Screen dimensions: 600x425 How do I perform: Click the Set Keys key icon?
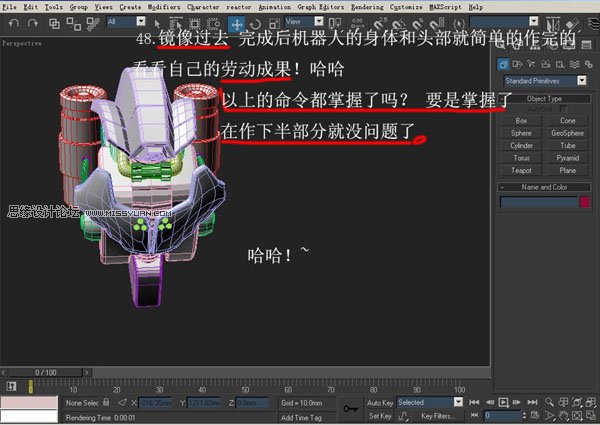coord(350,409)
